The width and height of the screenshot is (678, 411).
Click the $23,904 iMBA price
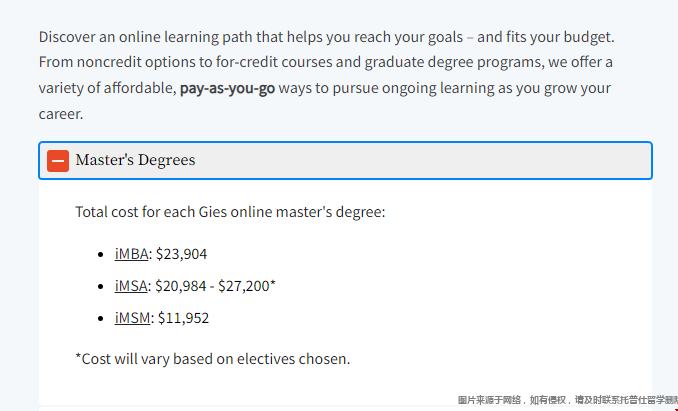pos(181,254)
